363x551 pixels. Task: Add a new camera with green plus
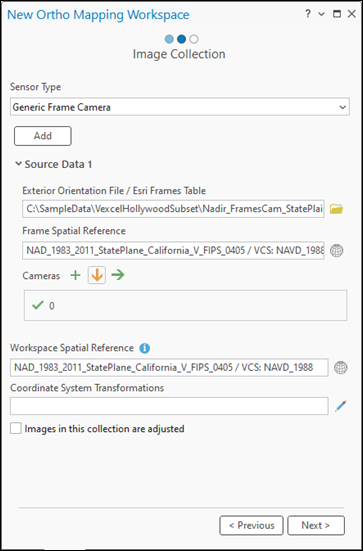pyautogui.click(x=75, y=276)
